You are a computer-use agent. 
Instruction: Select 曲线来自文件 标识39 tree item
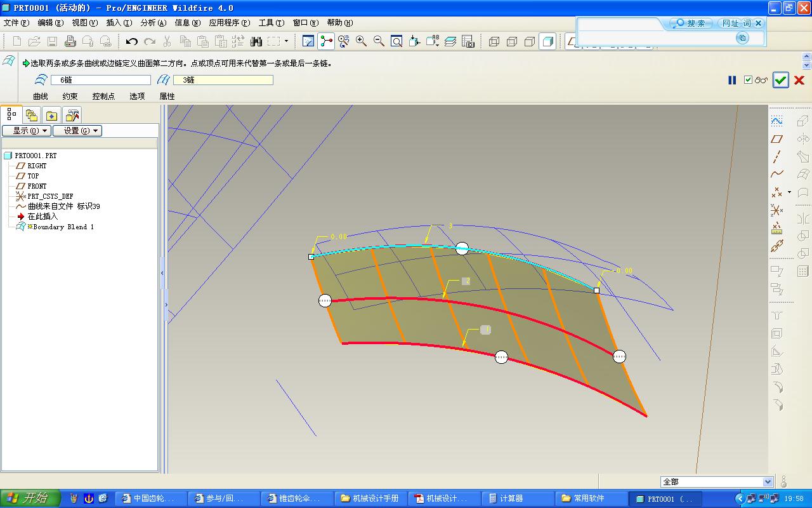tap(58, 206)
